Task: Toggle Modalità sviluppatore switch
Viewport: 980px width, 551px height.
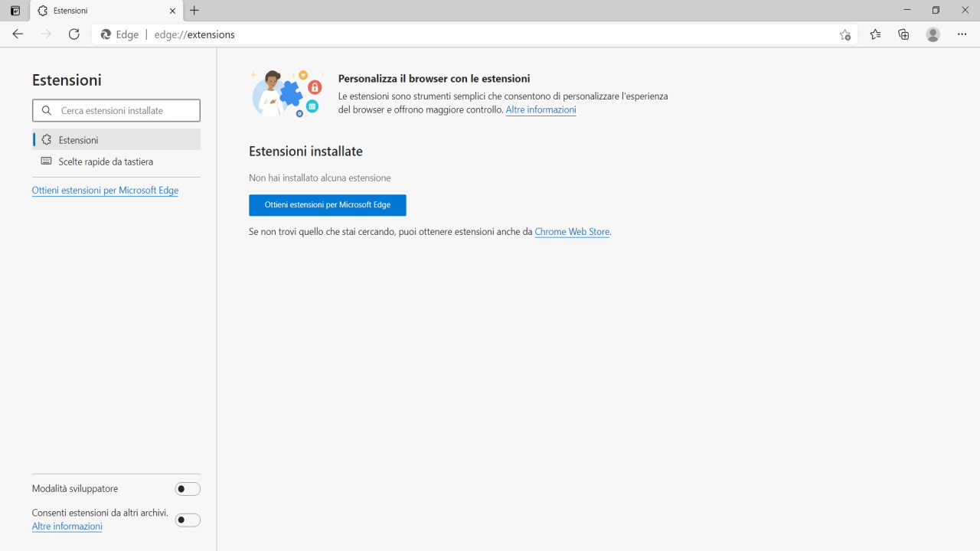Action: [x=188, y=489]
